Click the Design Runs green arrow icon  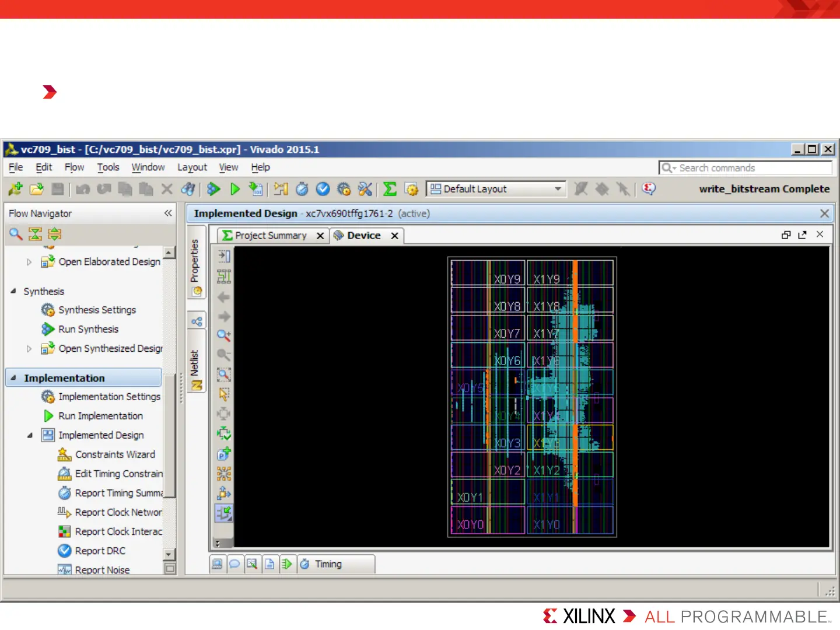point(287,564)
